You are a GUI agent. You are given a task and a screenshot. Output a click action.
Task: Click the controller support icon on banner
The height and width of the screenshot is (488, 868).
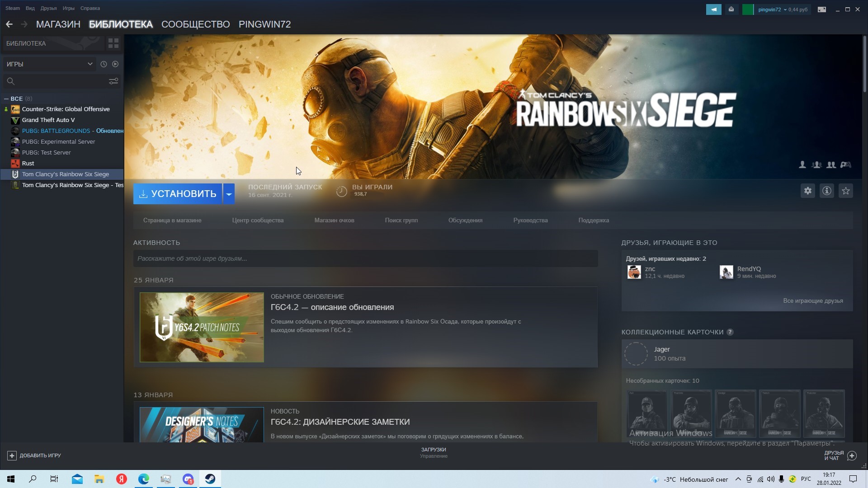(846, 165)
